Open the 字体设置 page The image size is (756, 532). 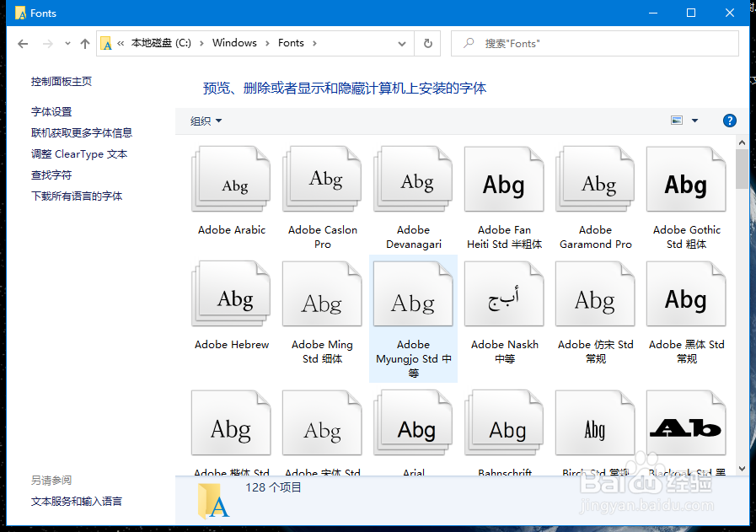point(52,112)
